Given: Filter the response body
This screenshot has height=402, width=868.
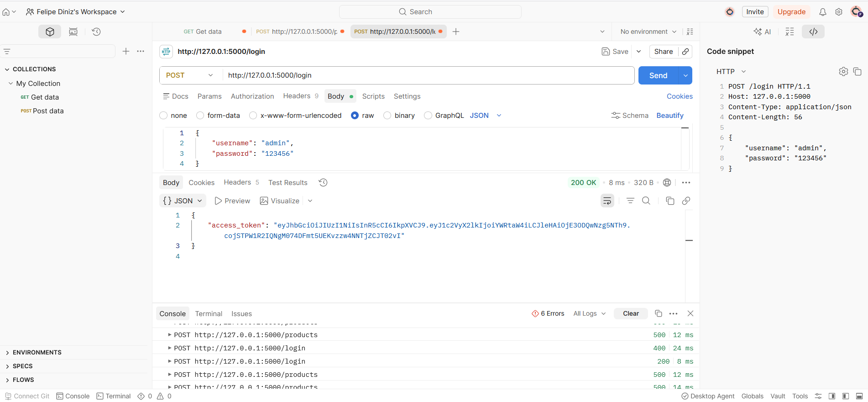Looking at the screenshot, I should click(x=630, y=201).
